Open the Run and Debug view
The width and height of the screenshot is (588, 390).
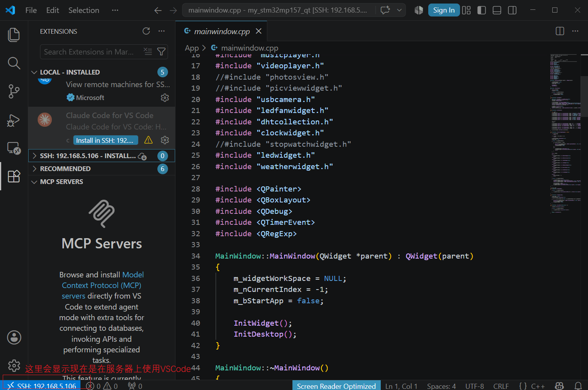click(x=14, y=120)
